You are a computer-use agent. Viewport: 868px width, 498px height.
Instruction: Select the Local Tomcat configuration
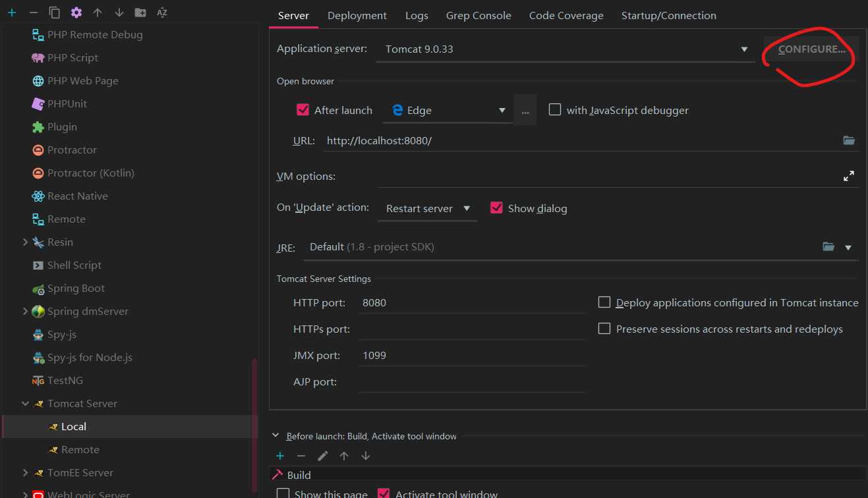click(x=130, y=427)
